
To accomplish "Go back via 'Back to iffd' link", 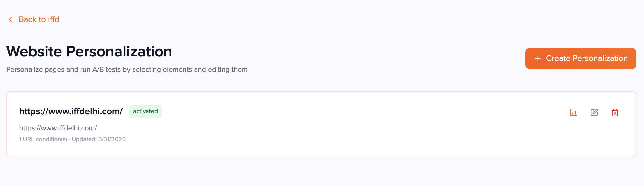I will click(39, 19).
